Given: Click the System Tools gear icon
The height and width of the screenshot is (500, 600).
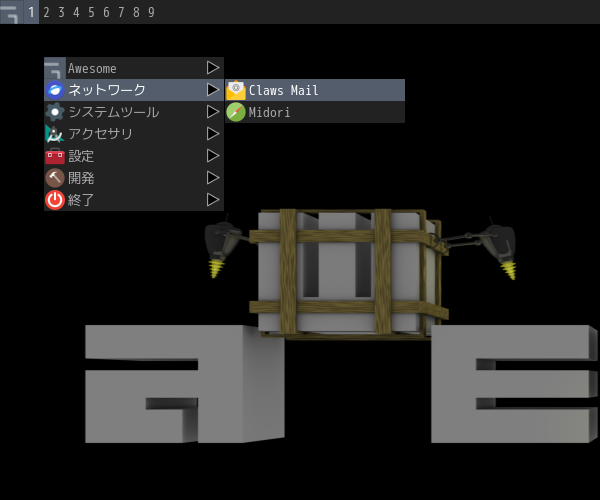Looking at the screenshot, I should tap(55, 112).
